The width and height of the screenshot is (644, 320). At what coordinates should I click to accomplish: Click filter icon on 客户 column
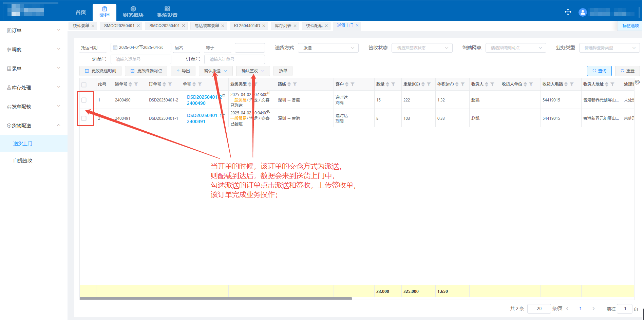(x=353, y=84)
